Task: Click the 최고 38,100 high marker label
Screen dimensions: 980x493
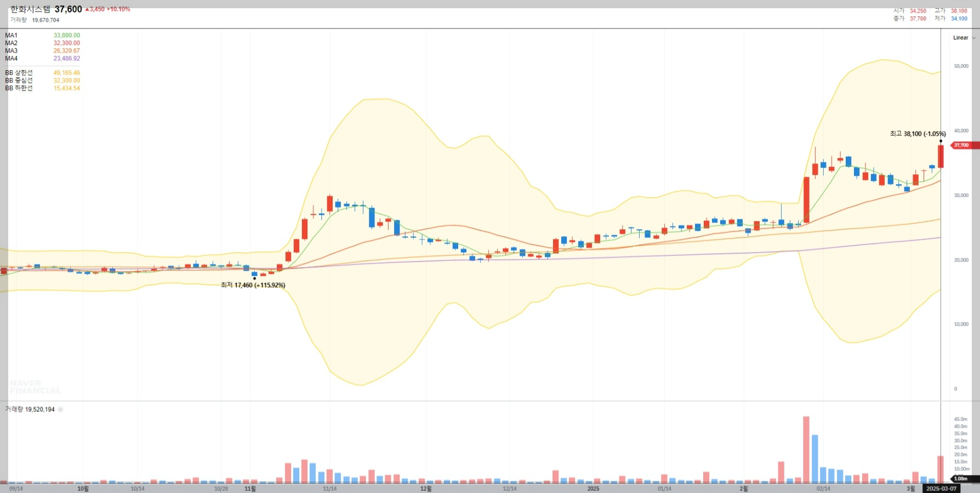Action: (x=918, y=134)
